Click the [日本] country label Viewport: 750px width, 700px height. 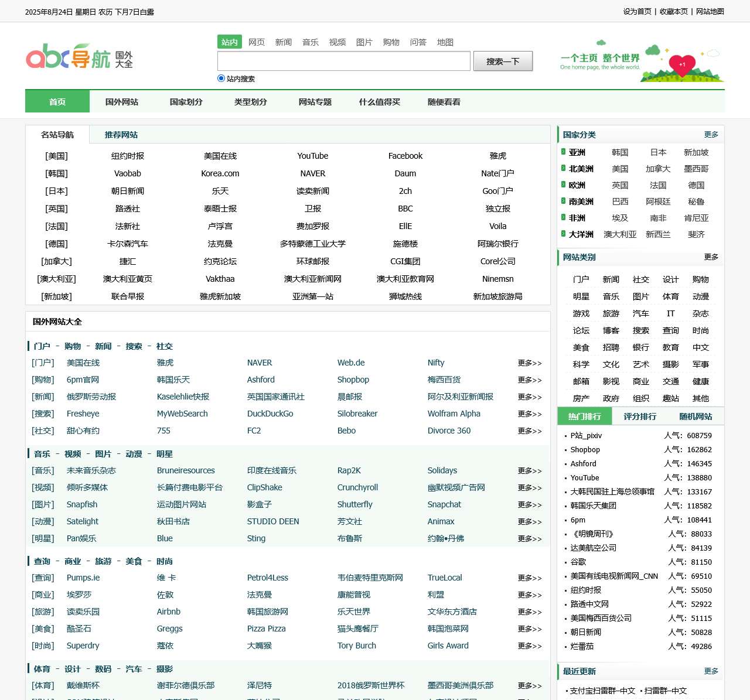[57, 191]
